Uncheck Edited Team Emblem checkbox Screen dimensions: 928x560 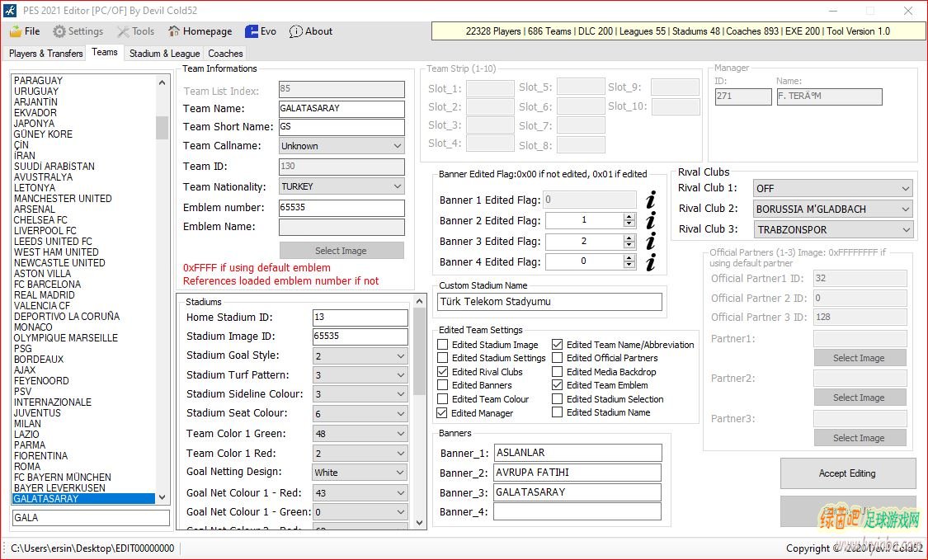[557, 385]
